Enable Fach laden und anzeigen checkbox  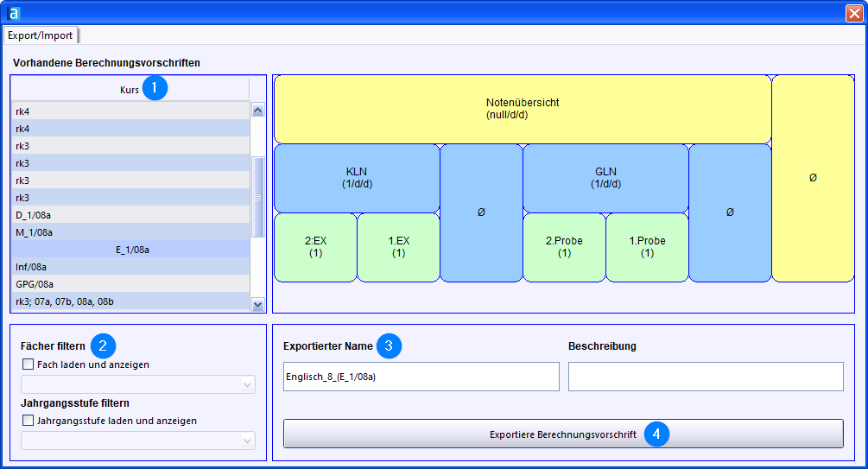click(x=28, y=364)
